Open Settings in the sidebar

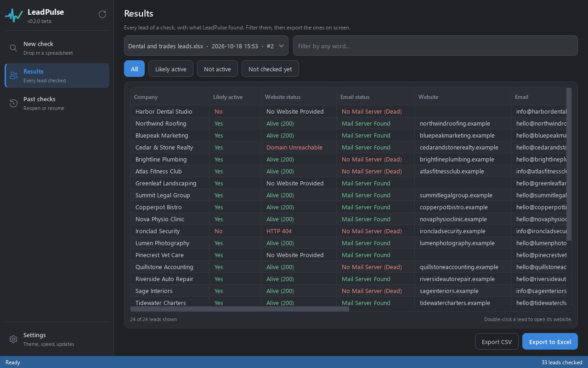(57, 339)
